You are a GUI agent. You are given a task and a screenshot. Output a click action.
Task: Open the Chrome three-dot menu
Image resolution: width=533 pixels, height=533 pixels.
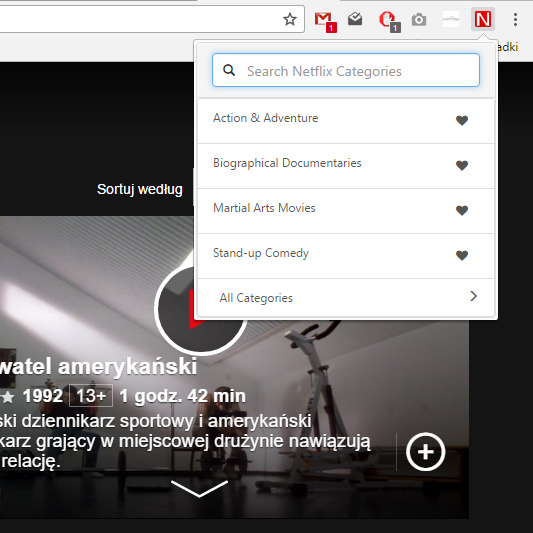coord(515,19)
